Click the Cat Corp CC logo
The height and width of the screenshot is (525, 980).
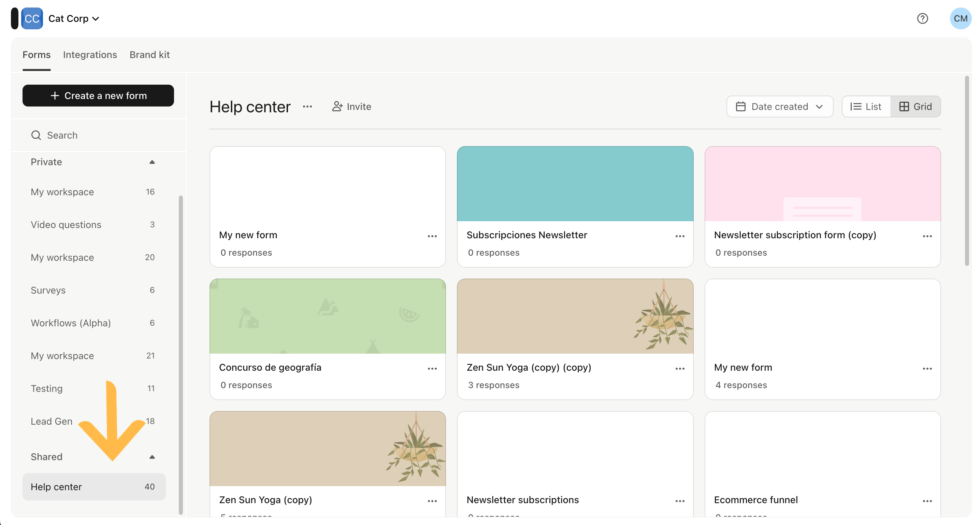point(32,18)
